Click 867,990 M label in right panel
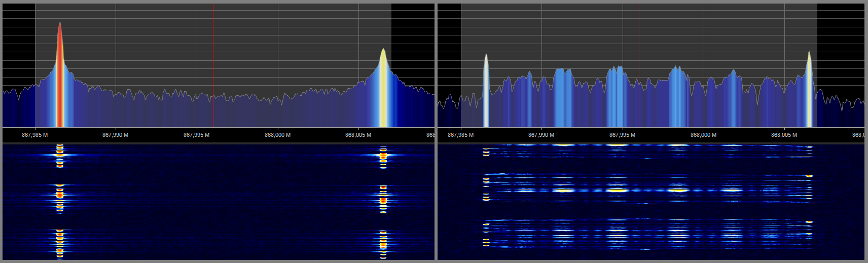 coord(541,135)
